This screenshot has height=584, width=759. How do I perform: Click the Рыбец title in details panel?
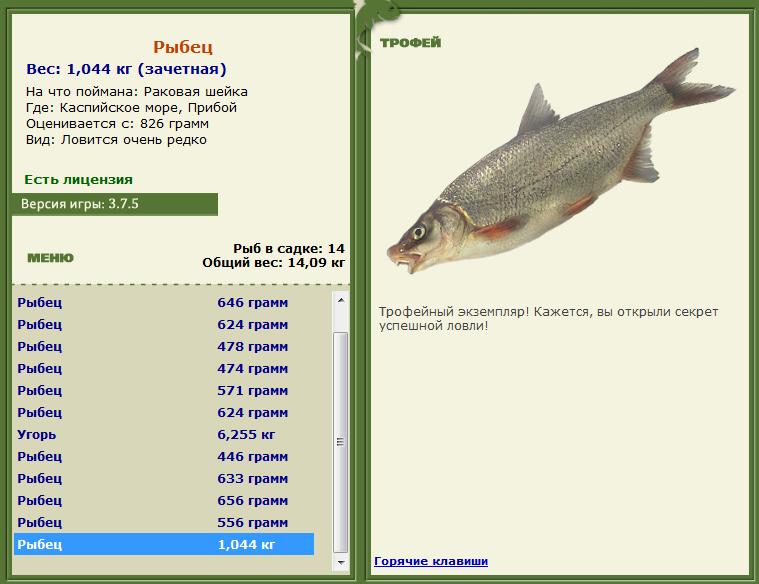(x=183, y=47)
